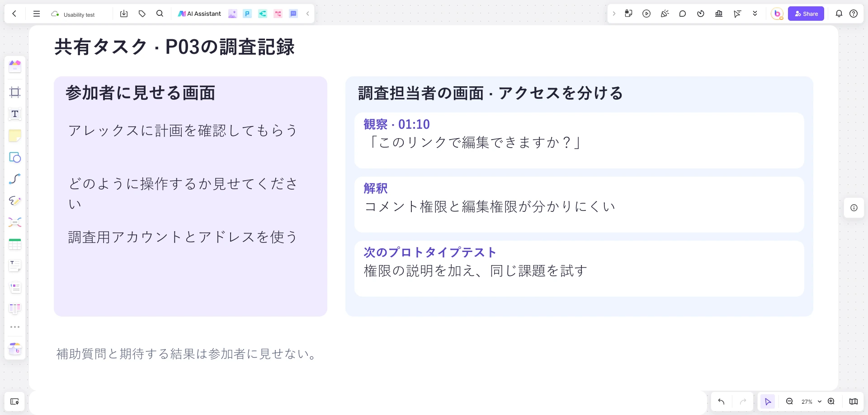Click the user avatar circle

click(777, 14)
